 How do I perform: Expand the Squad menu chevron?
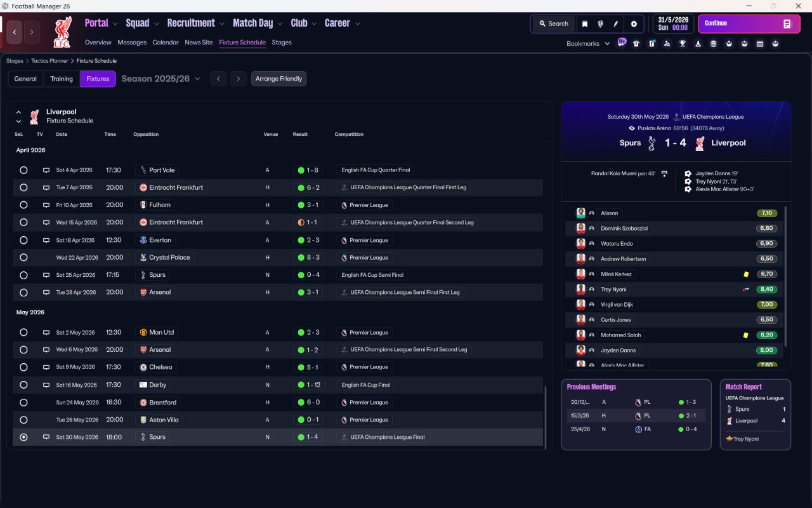click(x=155, y=24)
